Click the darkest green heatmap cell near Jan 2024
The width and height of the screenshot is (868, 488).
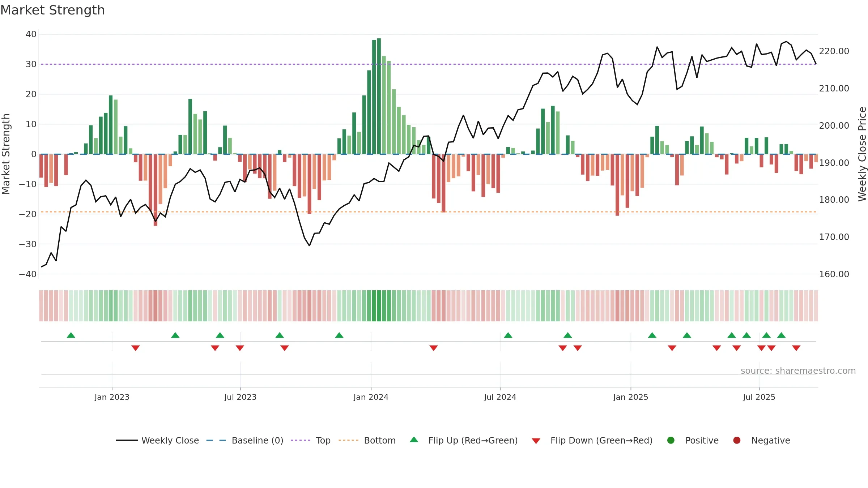pos(379,306)
